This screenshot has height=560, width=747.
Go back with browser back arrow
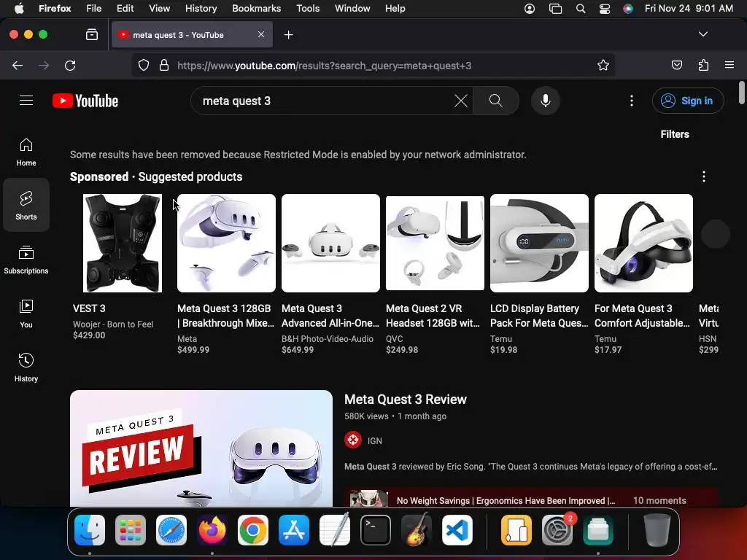pos(18,65)
